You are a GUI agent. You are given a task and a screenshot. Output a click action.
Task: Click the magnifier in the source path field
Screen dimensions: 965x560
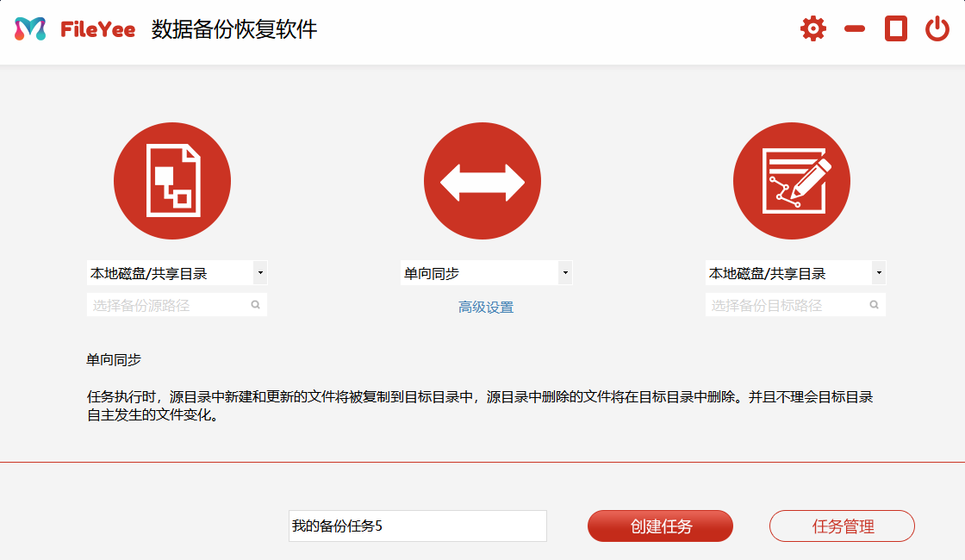coord(255,304)
